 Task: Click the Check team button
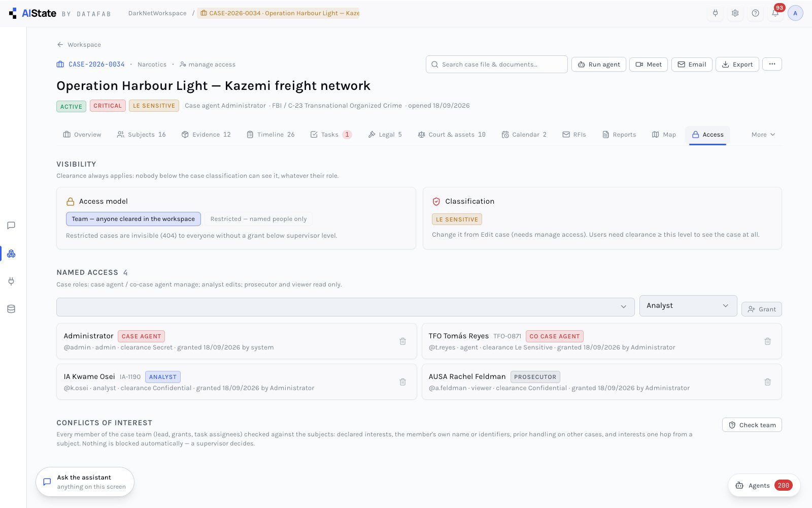(752, 425)
